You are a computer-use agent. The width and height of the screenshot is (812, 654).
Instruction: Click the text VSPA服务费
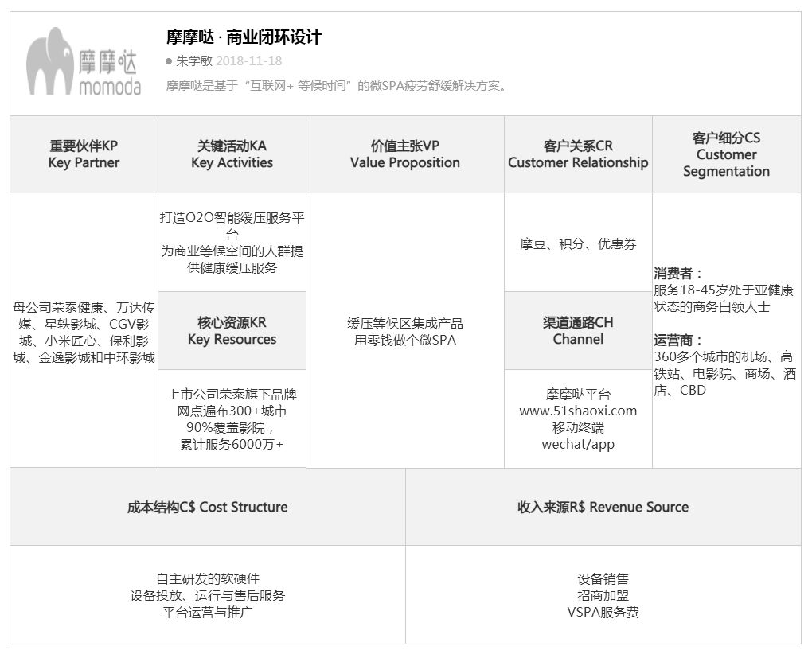[603, 613]
